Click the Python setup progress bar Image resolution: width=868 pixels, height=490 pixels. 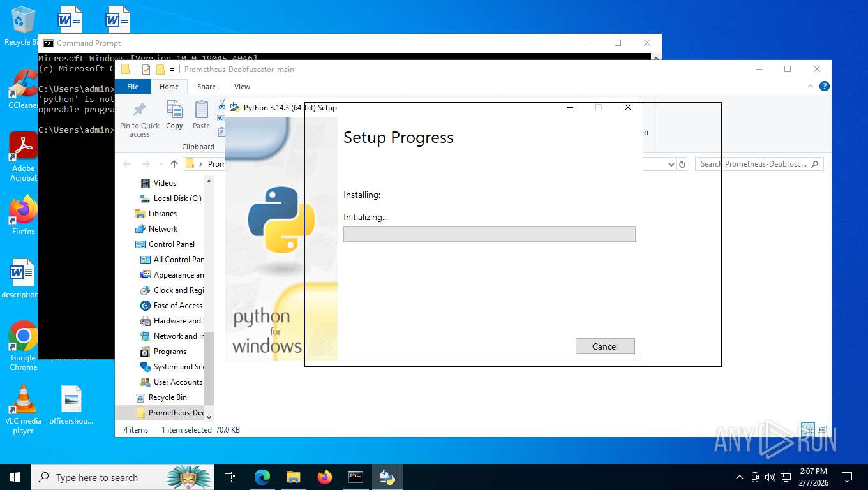(489, 234)
